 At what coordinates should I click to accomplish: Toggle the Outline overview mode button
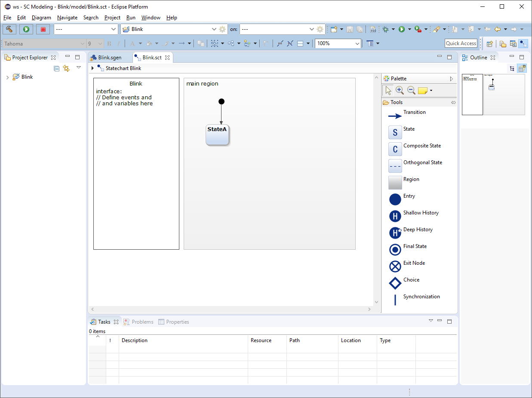coord(522,68)
